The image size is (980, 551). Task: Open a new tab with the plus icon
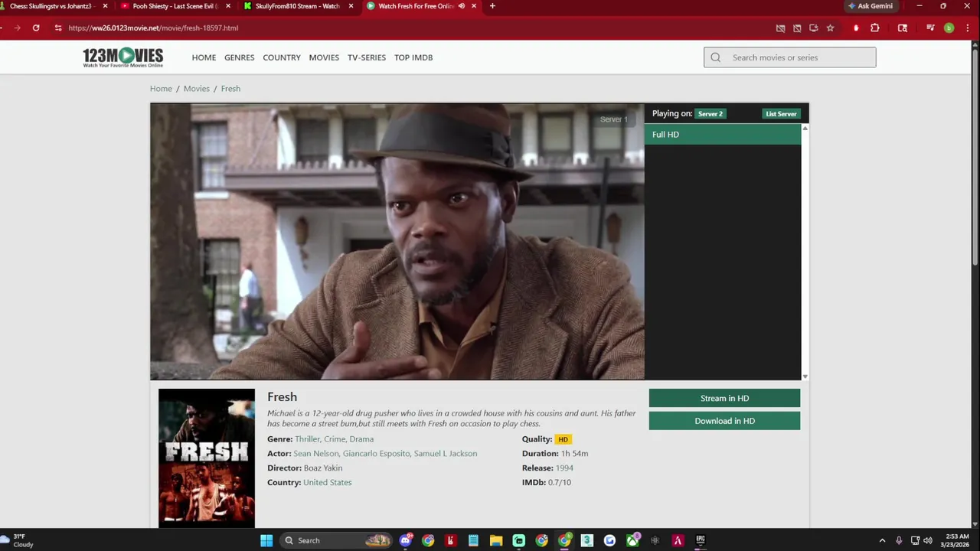(492, 6)
